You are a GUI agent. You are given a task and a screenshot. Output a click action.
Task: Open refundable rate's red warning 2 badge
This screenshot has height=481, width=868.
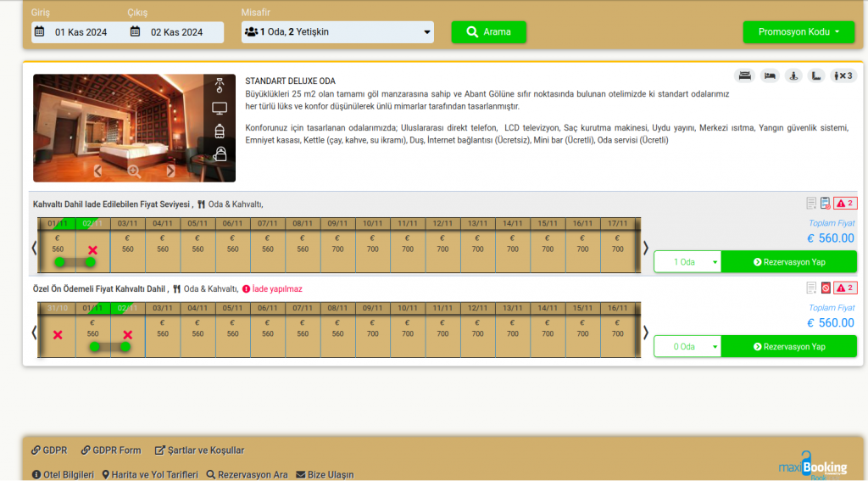click(845, 204)
